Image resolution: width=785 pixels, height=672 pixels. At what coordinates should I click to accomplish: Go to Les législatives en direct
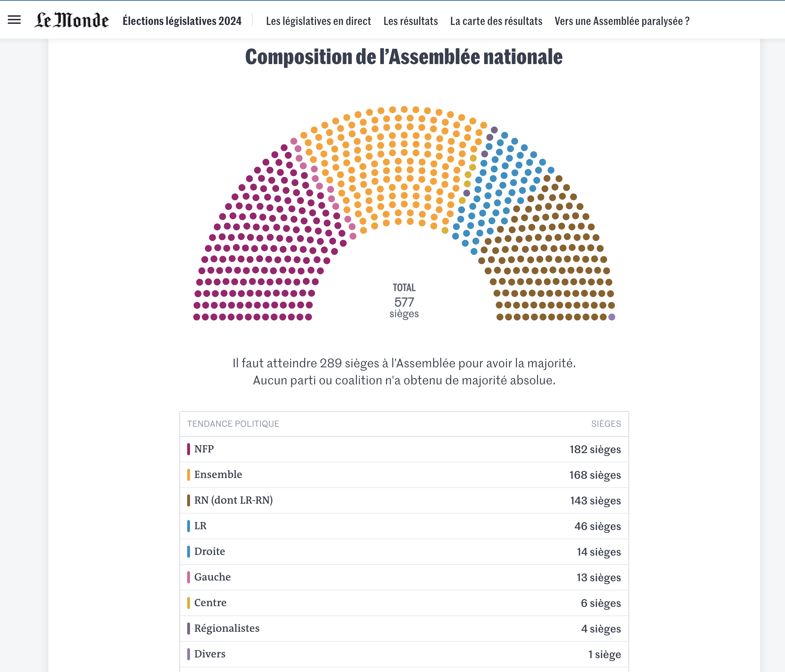click(x=318, y=21)
